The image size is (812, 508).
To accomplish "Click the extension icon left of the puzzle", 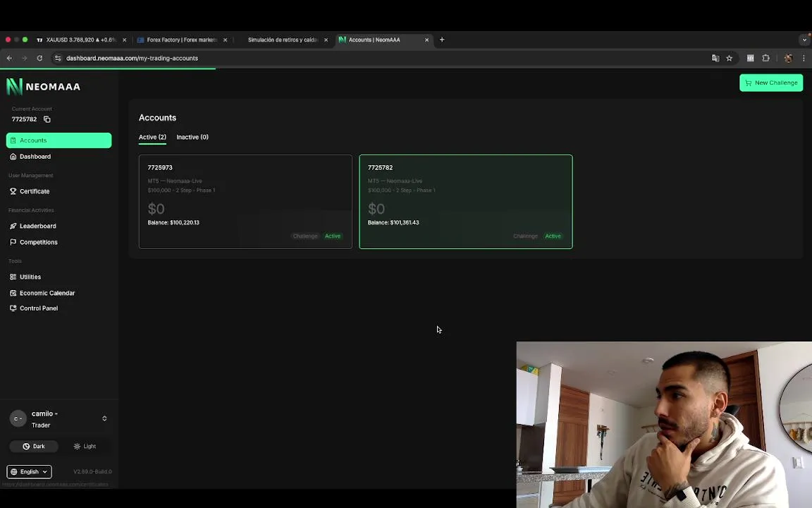I will 750,59.
